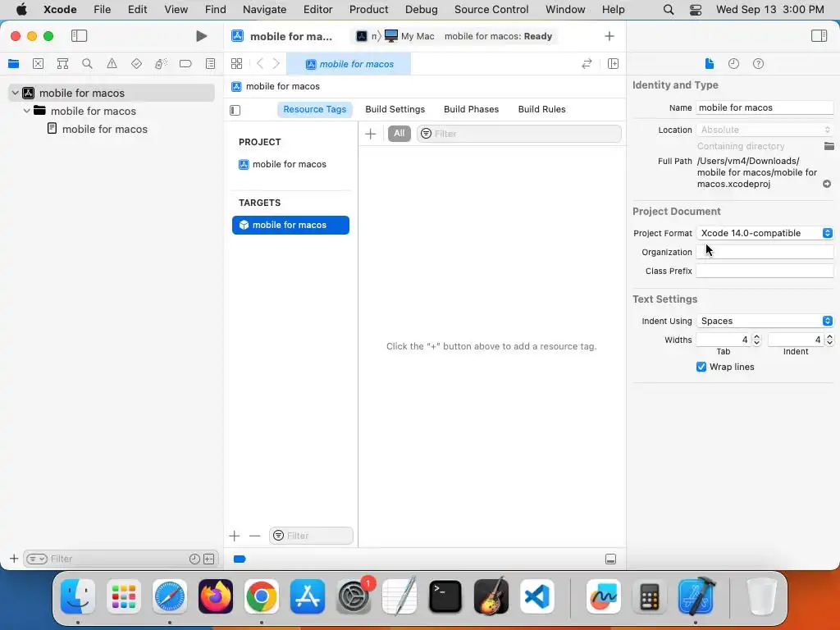This screenshot has width=840, height=630.
Task: Open the Library plus button in toolbar
Action: [x=609, y=36]
